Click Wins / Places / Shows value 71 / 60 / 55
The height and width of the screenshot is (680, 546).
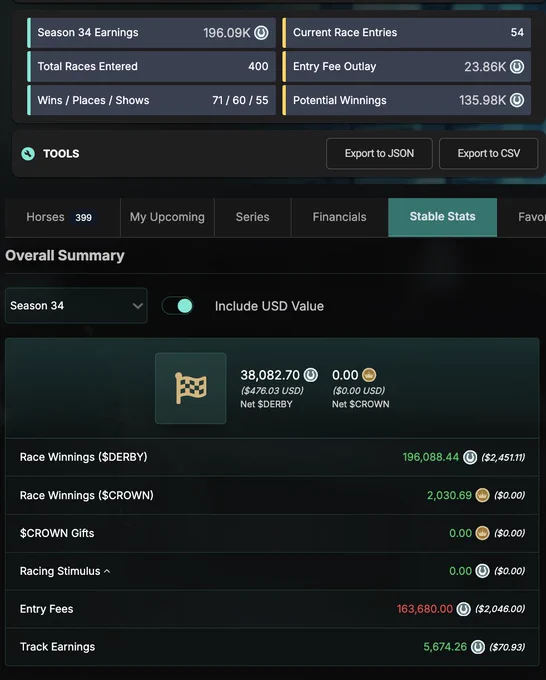[240, 100]
